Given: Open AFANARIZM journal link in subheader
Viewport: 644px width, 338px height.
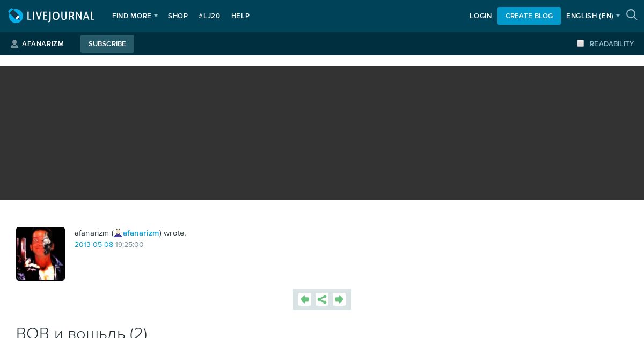Looking at the screenshot, I should click(x=43, y=44).
